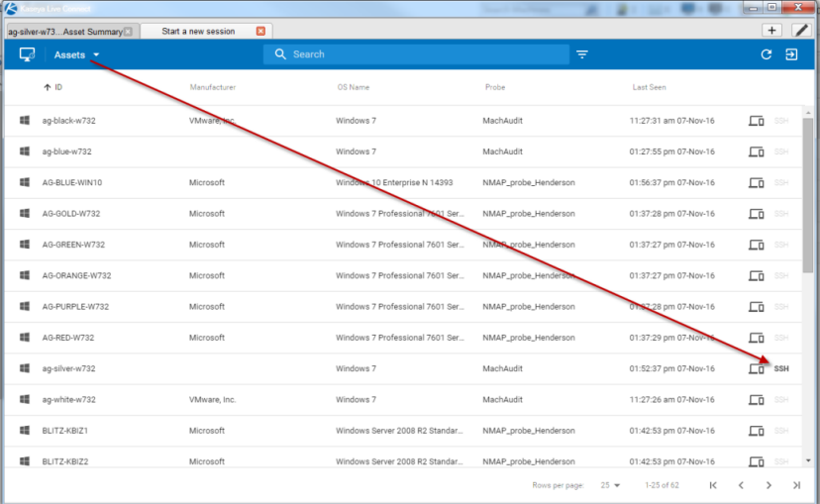The width and height of the screenshot is (820, 504).
Task: Click Windows icon of AG-BLUE-WIN10 row
Action: [x=25, y=182]
